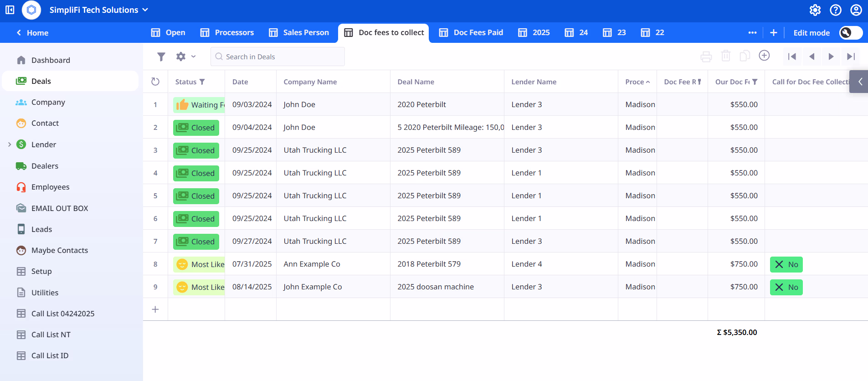Open Call List ID in sidebar
868x381 pixels.
click(x=70, y=355)
